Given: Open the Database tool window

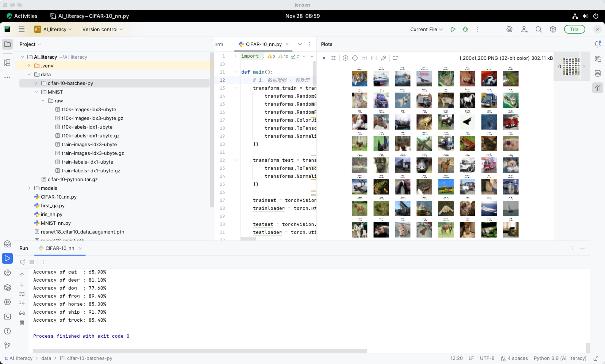Looking at the screenshot, I should click(597, 73).
